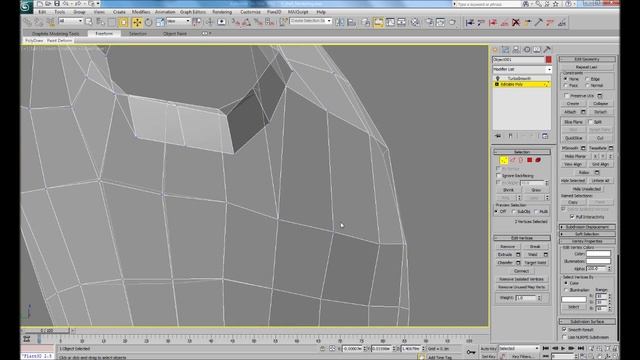Screen dimensions: 640x360
Task: Select SubObj preview selection radio
Action: (x=514, y=211)
